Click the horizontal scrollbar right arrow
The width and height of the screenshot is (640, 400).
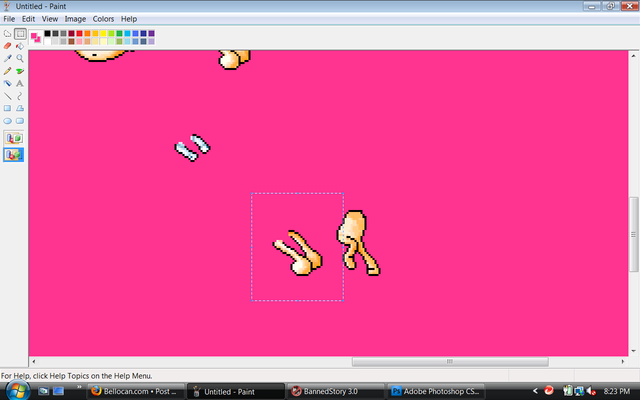[623, 361]
